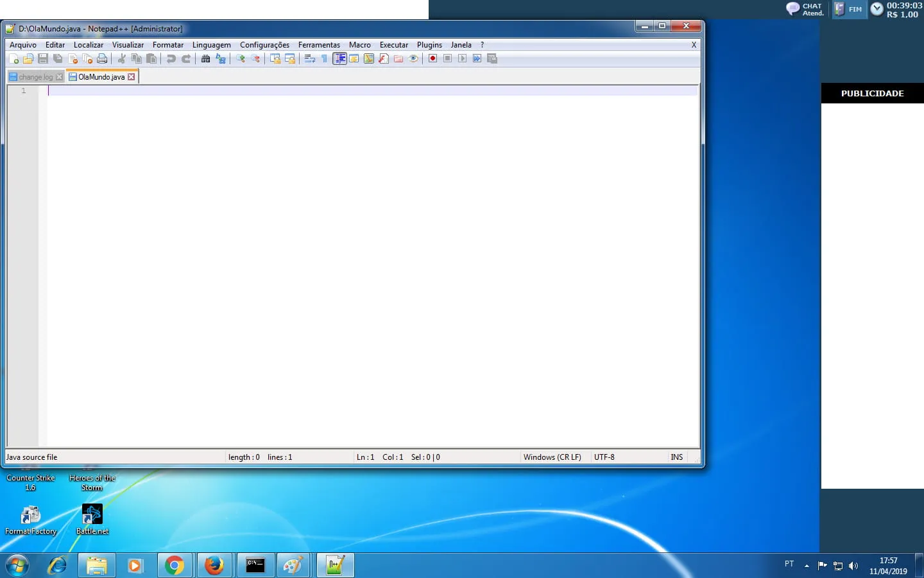Expand the Executar menu

click(x=393, y=45)
